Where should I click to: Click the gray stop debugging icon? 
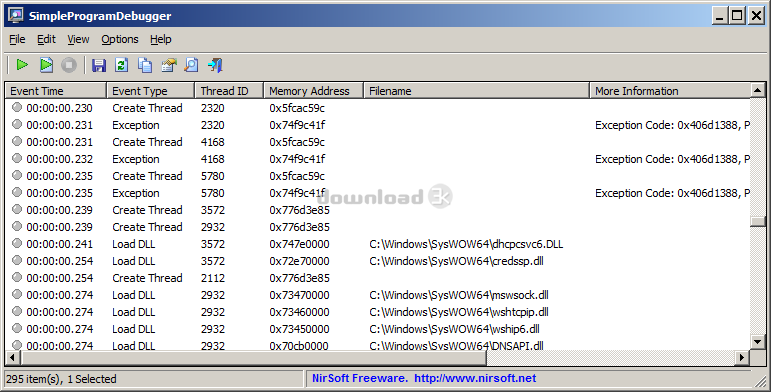coord(69,65)
